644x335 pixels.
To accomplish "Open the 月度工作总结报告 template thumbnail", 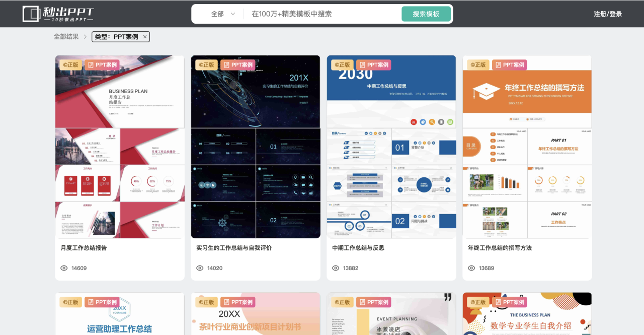I will point(120,147).
